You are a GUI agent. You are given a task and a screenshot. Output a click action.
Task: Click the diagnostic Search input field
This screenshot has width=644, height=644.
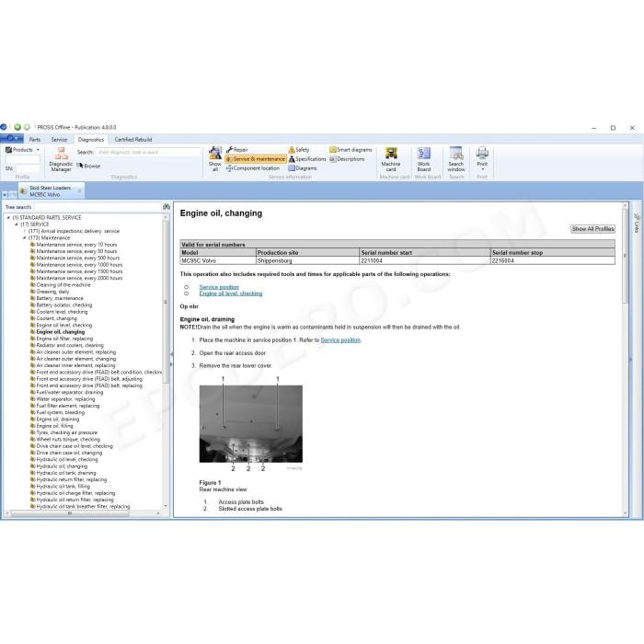(x=148, y=153)
